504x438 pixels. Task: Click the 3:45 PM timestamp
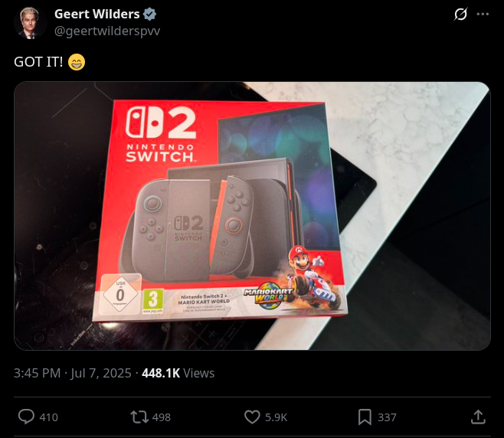pyautogui.click(x=37, y=373)
